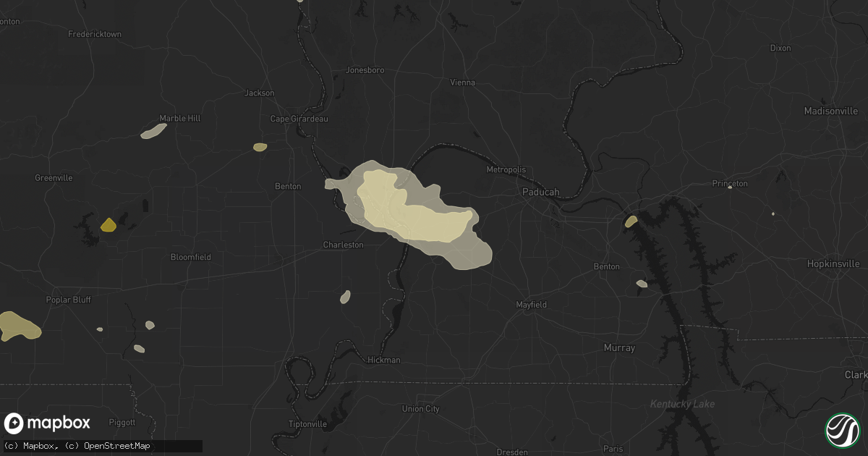Click the Paris town label
Viewport: 868px width, 456px height.
click(x=613, y=449)
